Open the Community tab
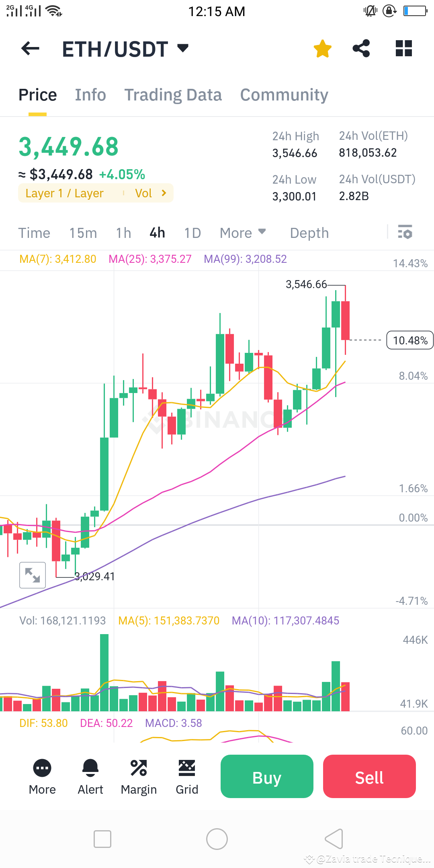 tap(284, 94)
